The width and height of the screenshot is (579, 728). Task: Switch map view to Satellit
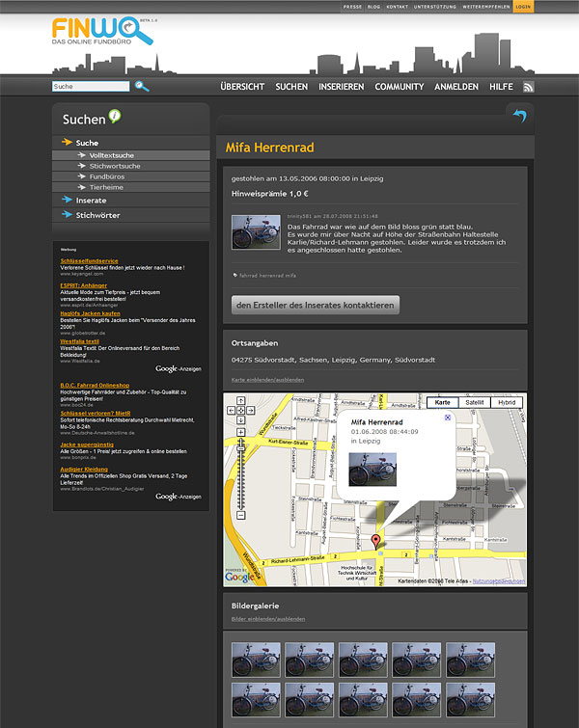pos(475,402)
